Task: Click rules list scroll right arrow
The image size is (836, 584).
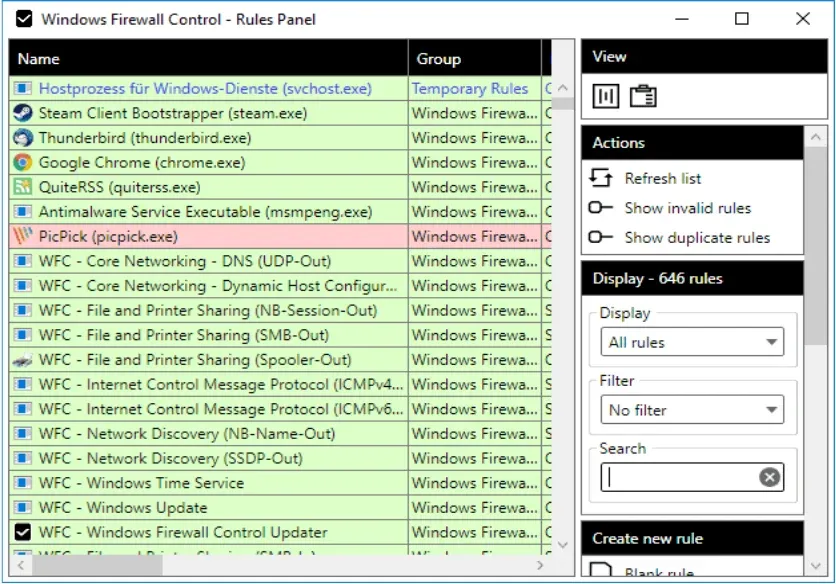Action: click(540, 565)
